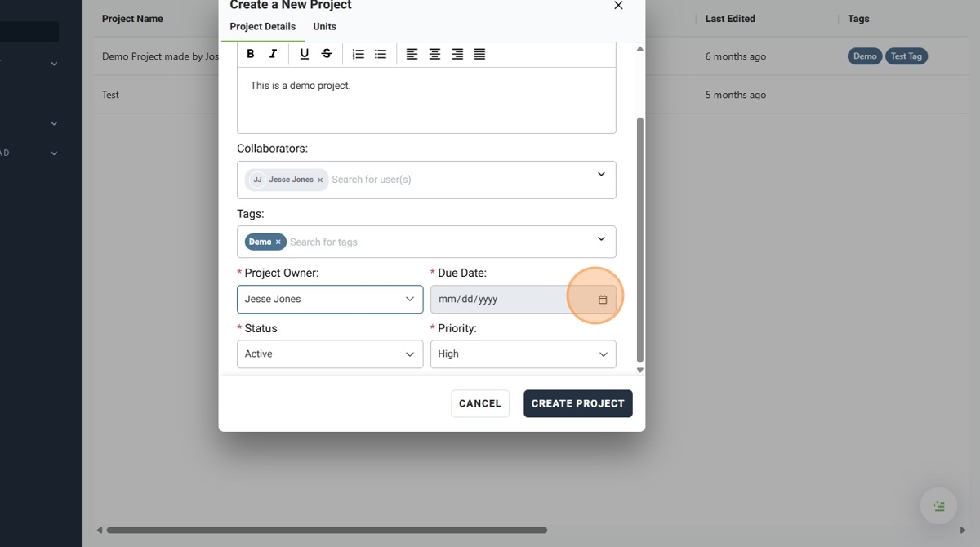
Task: Toggle bold formatting in description editor
Action: [x=251, y=54]
